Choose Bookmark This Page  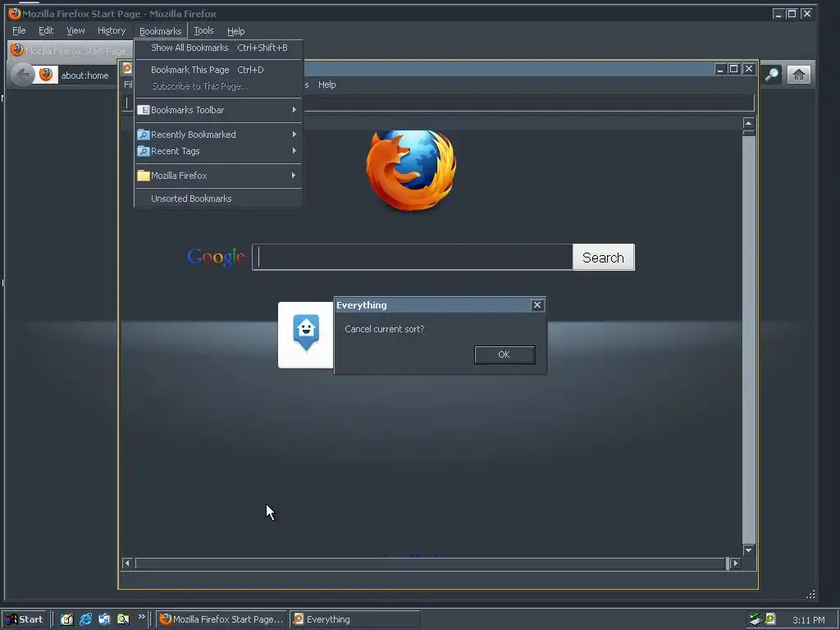tap(218, 70)
